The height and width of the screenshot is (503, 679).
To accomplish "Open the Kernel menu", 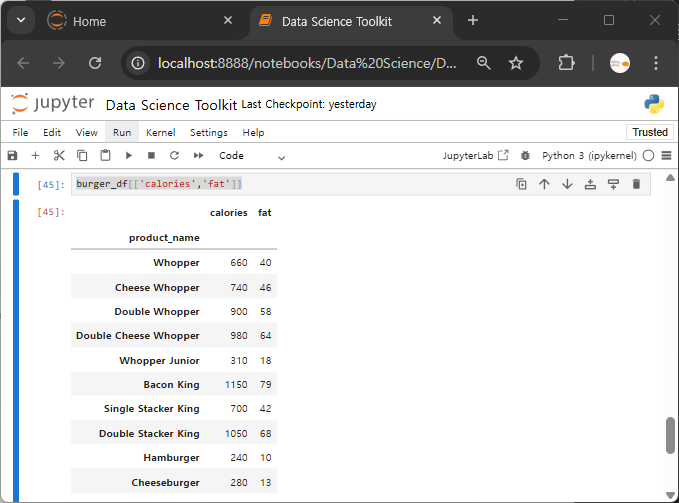I will [x=161, y=132].
